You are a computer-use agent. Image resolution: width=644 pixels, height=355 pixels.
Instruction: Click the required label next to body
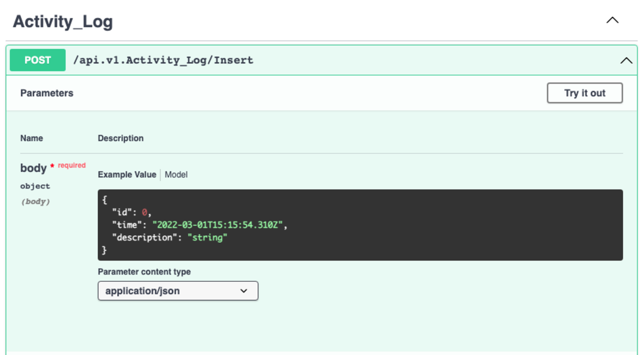[x=71, y=165]
